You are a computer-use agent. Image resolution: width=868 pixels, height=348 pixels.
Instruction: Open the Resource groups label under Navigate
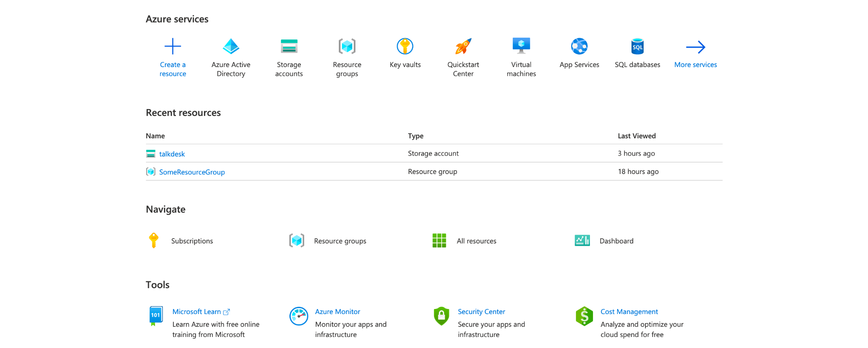coord(340,241)
